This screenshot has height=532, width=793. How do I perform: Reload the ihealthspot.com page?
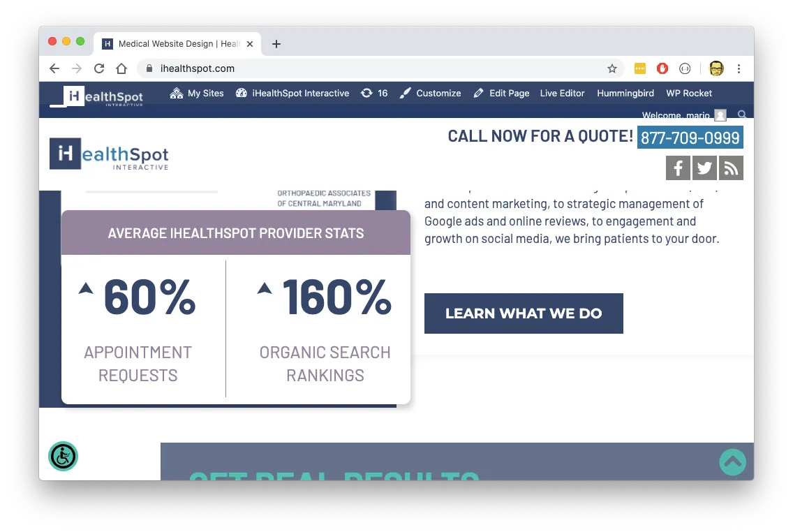click(x=99, y=68)
